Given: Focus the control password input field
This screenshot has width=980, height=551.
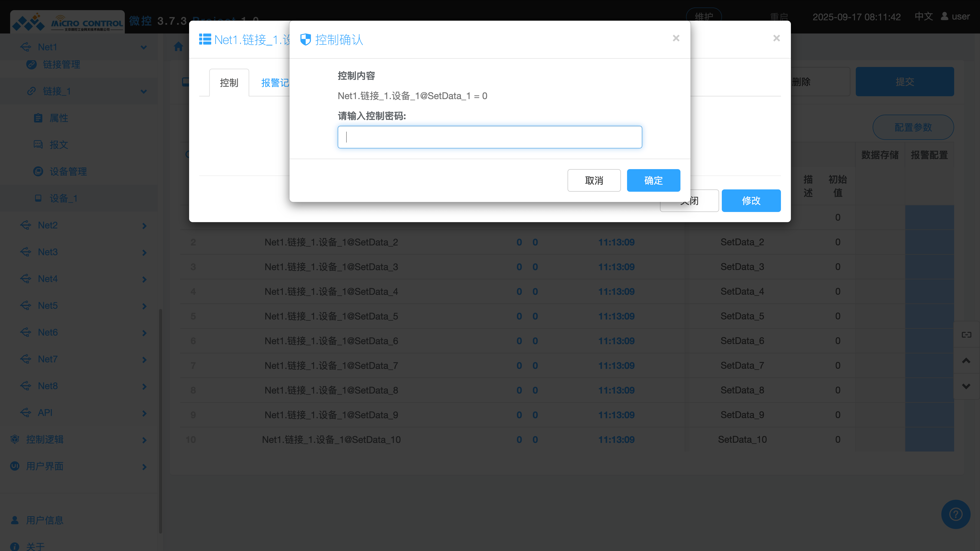Looking at the screenshot, I should pos(490,137).
